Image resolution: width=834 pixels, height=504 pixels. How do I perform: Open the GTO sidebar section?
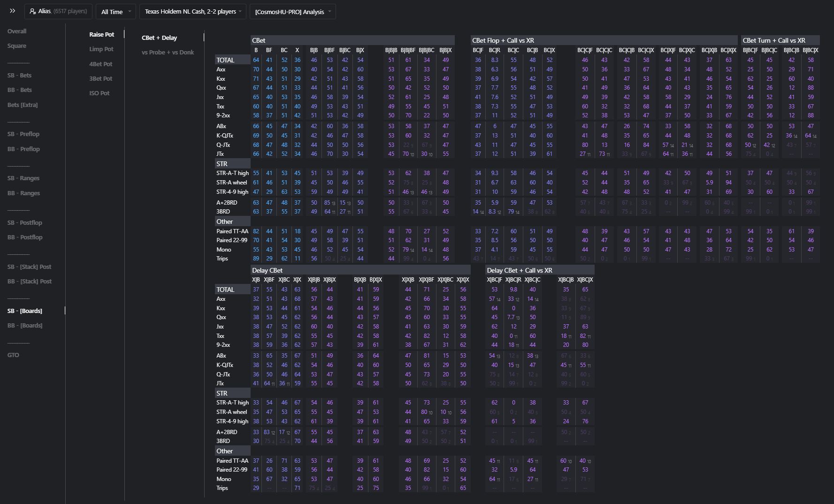[13, 355]
